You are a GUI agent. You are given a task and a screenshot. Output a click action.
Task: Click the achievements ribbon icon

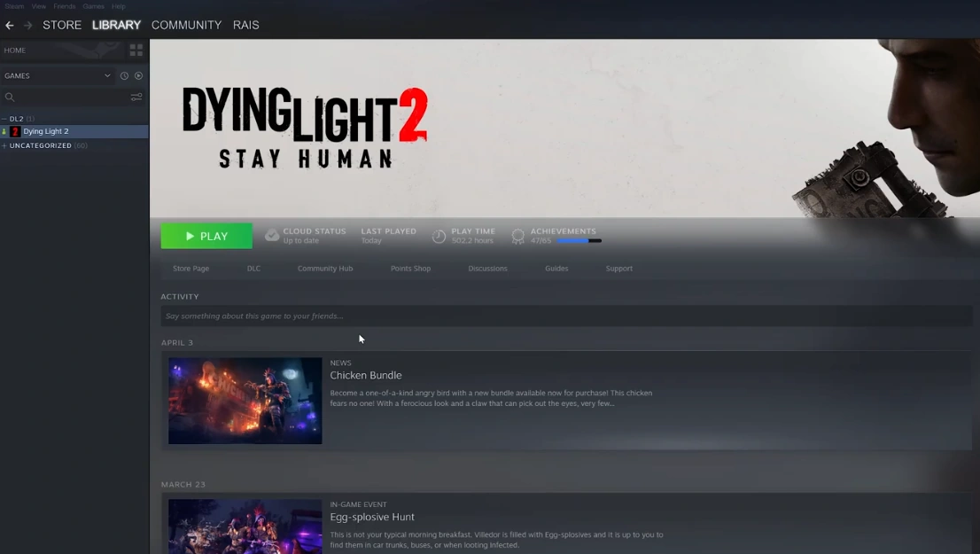[x=517, y=236]
